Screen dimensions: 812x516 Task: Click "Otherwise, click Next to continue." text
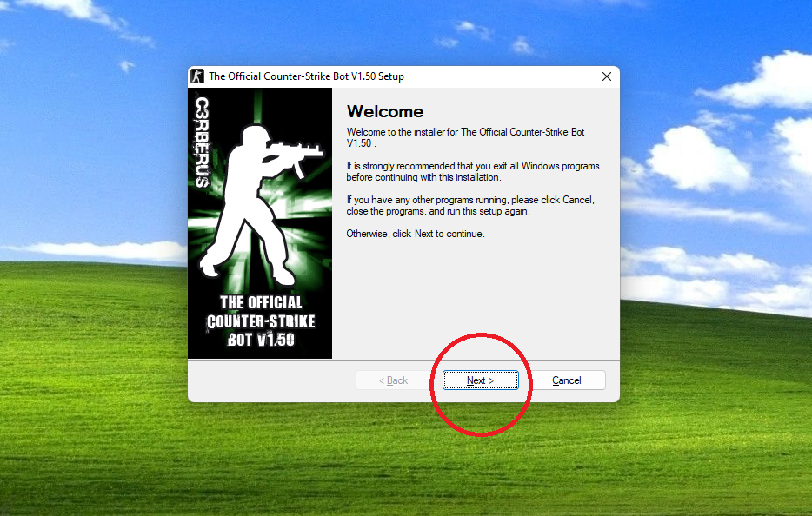click(416, 234)
